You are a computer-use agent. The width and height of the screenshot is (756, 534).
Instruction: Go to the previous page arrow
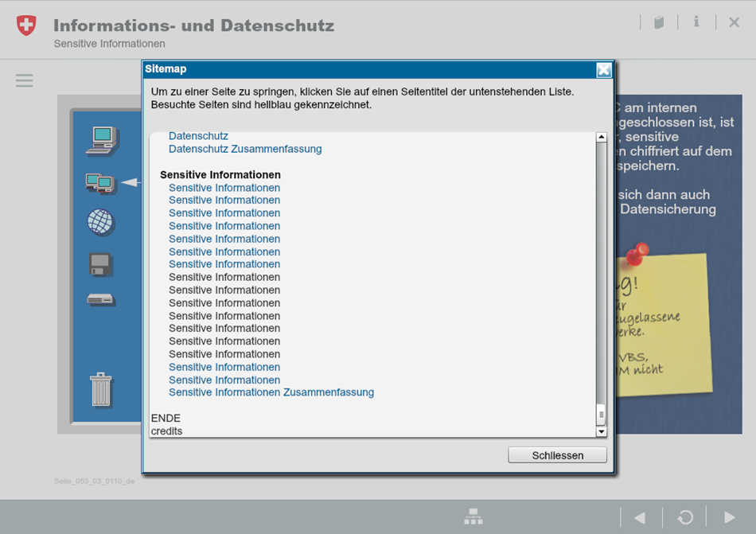[640, 517]
